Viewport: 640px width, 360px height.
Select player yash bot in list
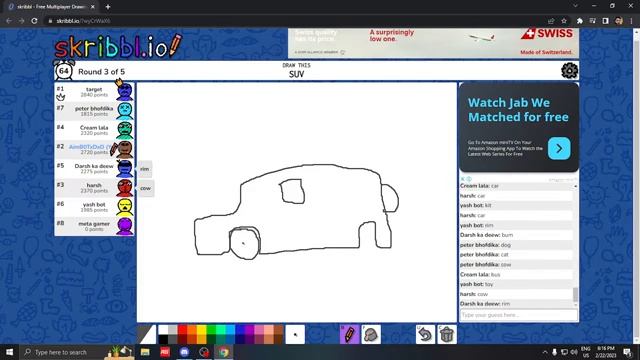(x=94, y=207)
